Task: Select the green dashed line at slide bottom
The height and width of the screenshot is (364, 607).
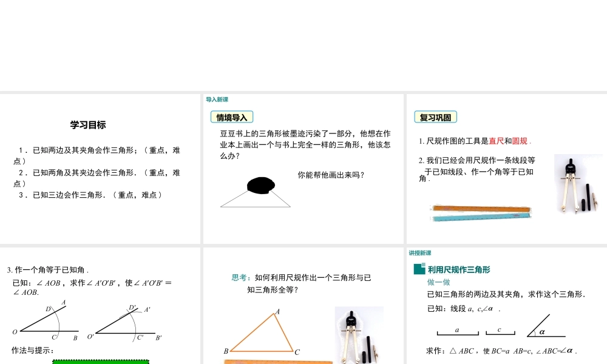Action: click(100, 361)
